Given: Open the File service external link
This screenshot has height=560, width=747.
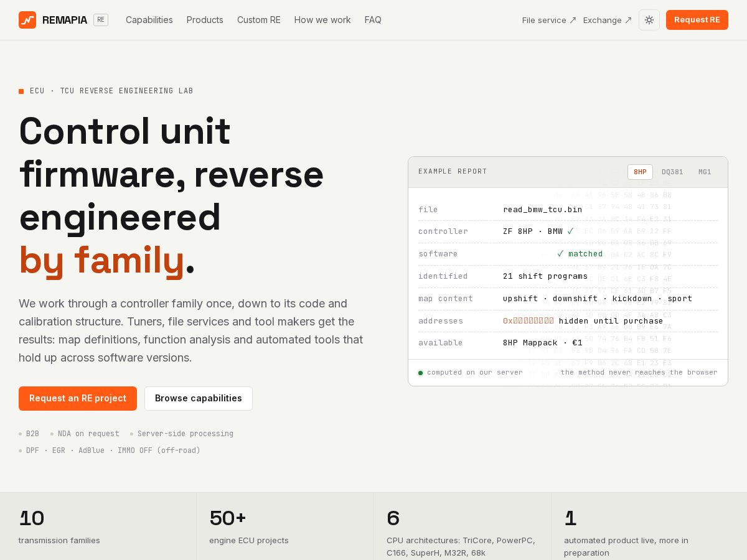Looking at the screenshot, I should click(549, 20).
